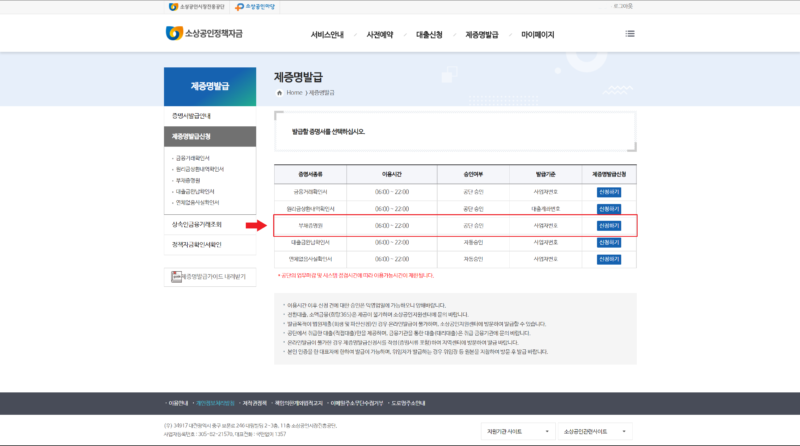Click the 이용안내 footer link
Viewport: 800px width, 446px height.
click(178, 403)
